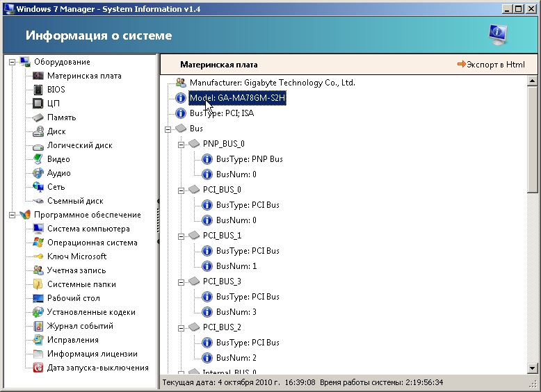Click the Аудио icon
This screenshot has height=392, width=541.
click(38, 173)
